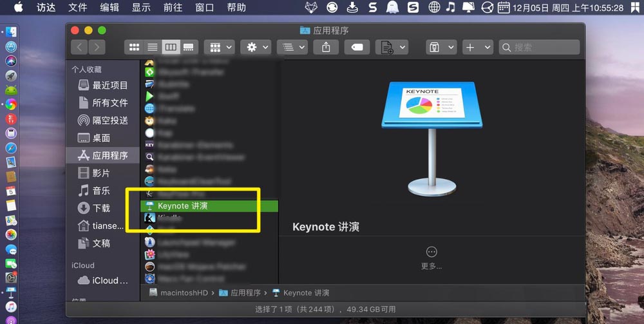Select 应用程序 in the sidebar
The width and height of the screenshot is (644, 324).
[102, 155]
